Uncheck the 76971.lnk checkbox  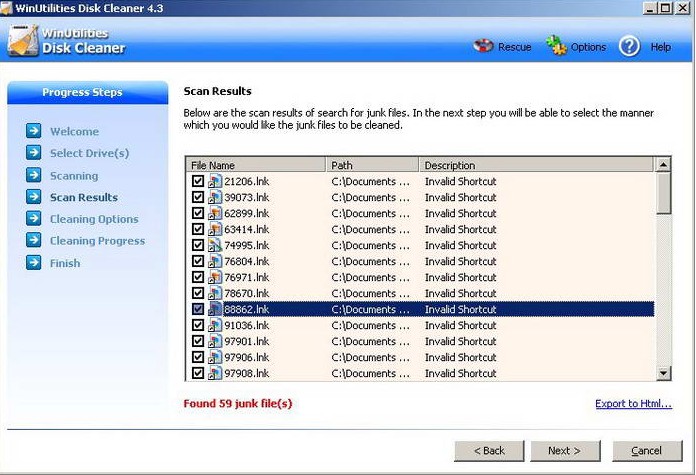coord(198,277)
